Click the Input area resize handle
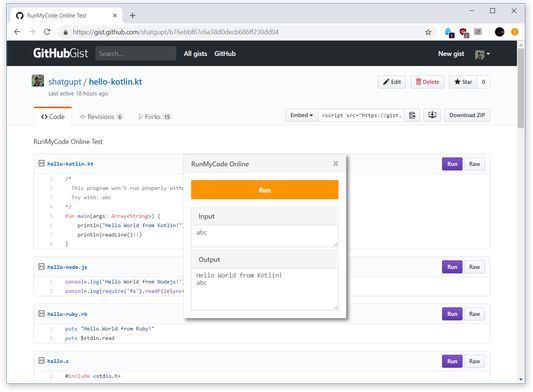 pos(336,244)
